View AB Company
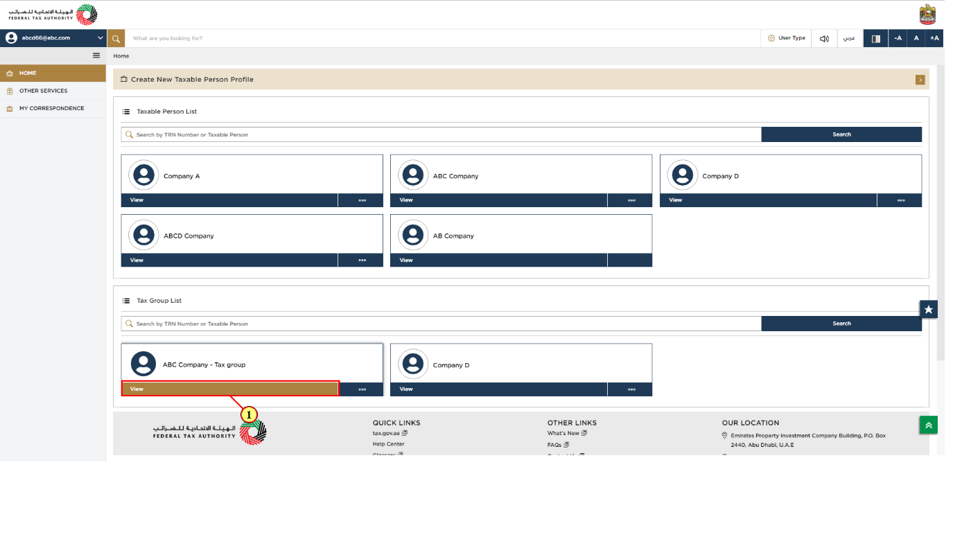Image resolution: width=980 pixels, height=555 pixels. 499,260
